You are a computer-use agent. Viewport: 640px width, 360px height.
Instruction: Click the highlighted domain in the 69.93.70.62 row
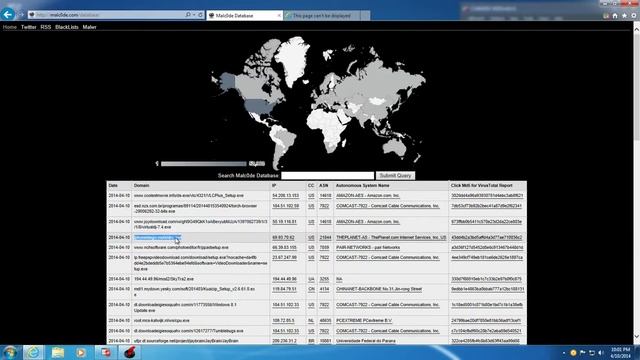click(157, 237)
